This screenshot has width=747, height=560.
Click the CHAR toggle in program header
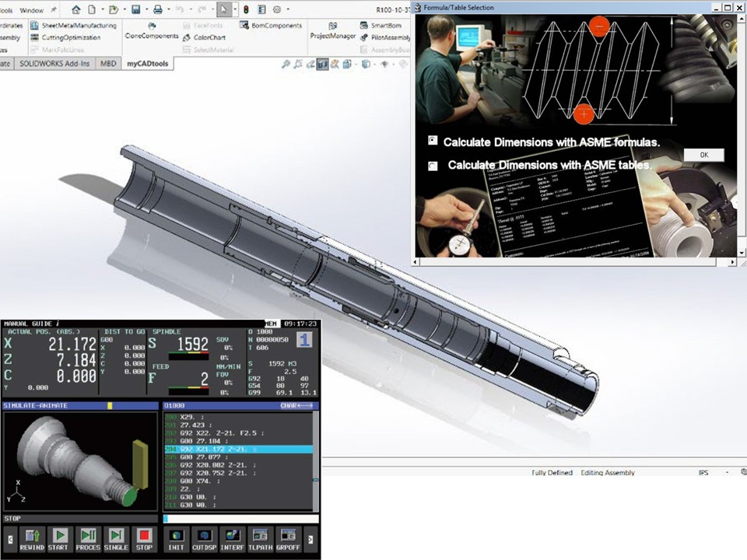point(296,406)
